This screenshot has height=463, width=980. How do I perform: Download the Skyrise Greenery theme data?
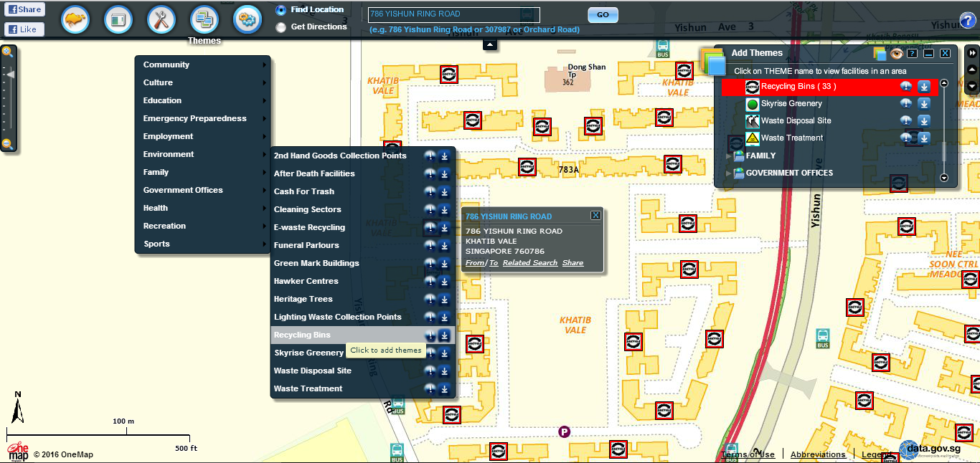pyautogui.click(x=924, y=103)
